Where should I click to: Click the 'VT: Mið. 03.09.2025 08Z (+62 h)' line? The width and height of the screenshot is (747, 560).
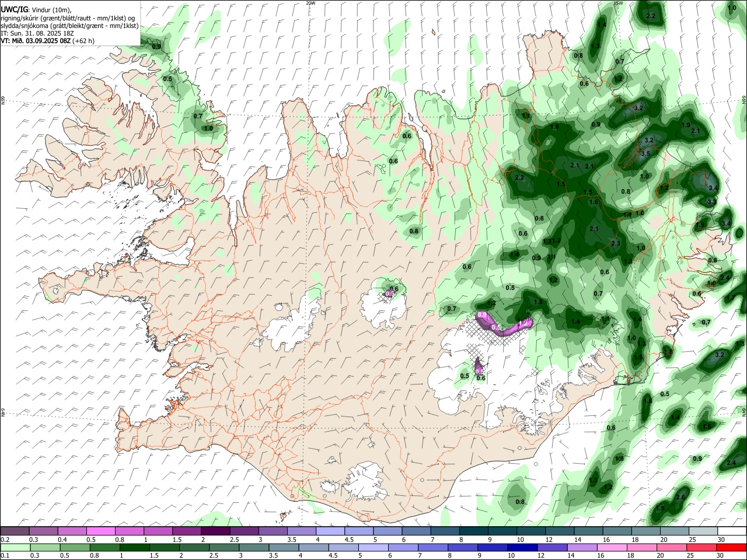(48, 41)
